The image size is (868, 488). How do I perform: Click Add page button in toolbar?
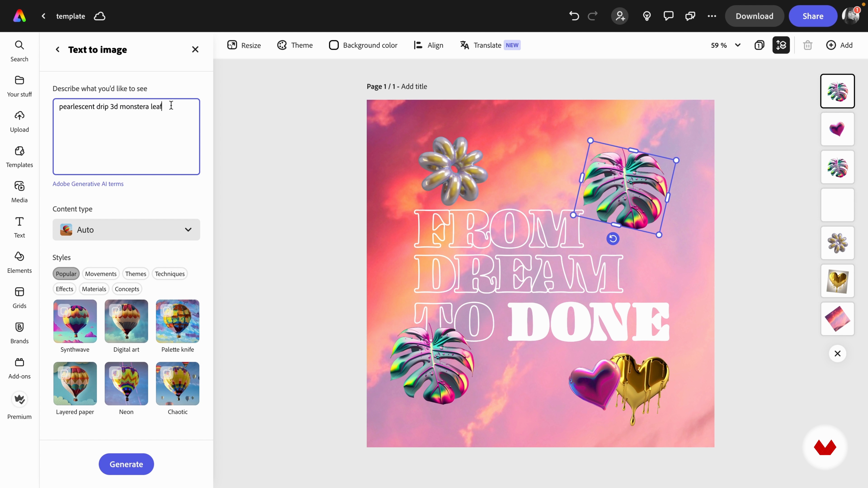[x=839, y=45]
